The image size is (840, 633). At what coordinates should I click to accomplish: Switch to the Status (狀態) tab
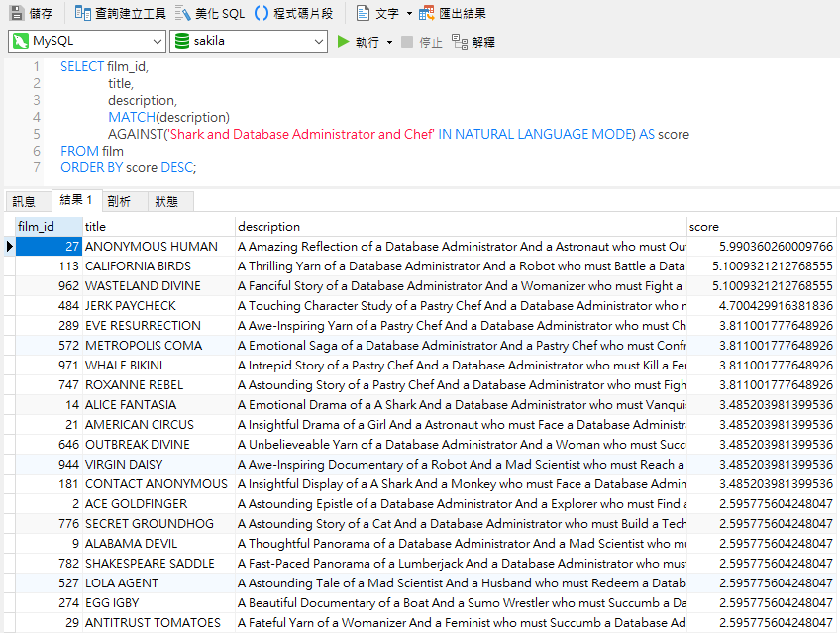point(166,201)
